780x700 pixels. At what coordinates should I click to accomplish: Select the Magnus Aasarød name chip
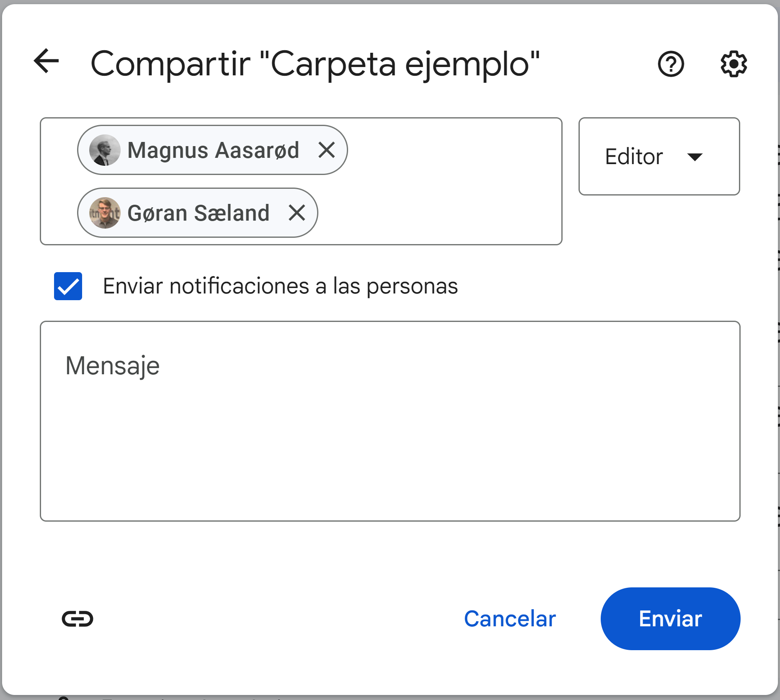(x=213, y=150)
